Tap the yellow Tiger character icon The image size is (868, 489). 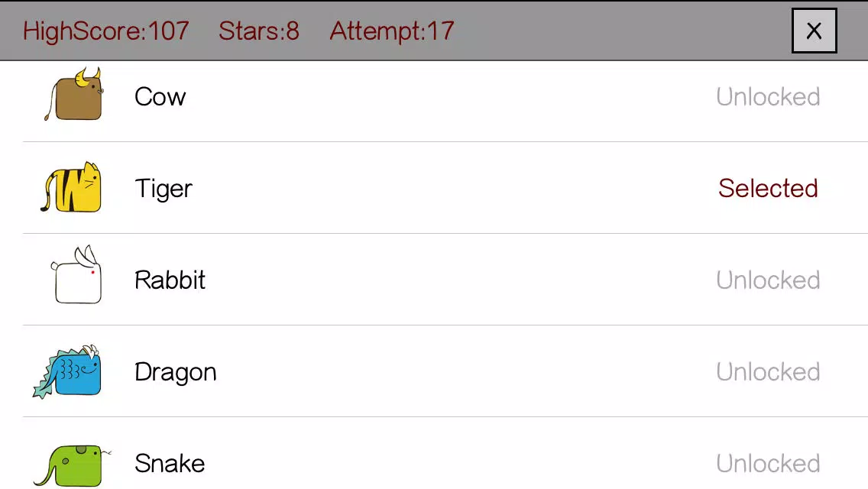(71, 187)
